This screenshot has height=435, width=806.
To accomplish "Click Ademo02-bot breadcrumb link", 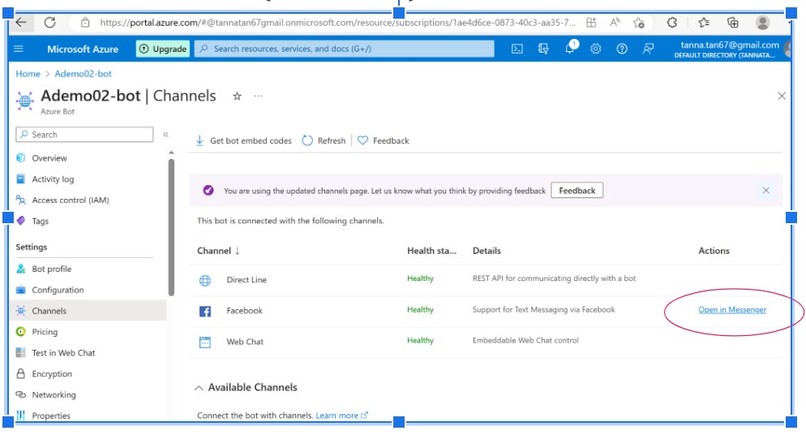I will 83,74.
